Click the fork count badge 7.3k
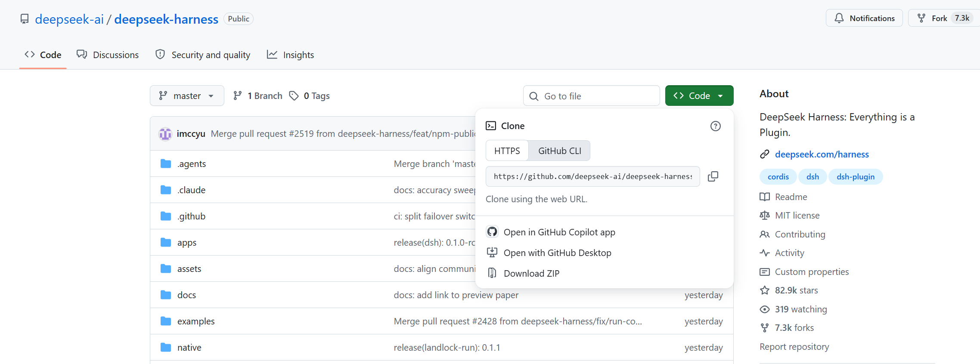Image resolution: width=980 pixels, height=364 pixels. [962, 18]
